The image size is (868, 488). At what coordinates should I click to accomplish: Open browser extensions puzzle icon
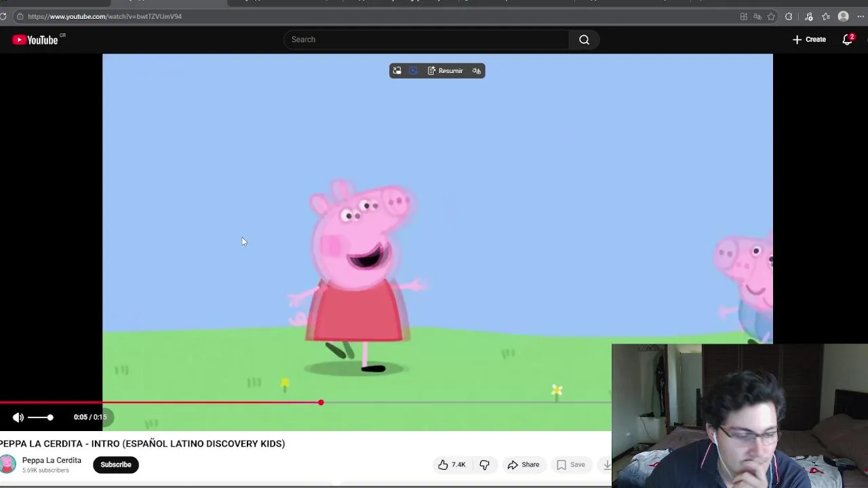(x=789, y=16)
